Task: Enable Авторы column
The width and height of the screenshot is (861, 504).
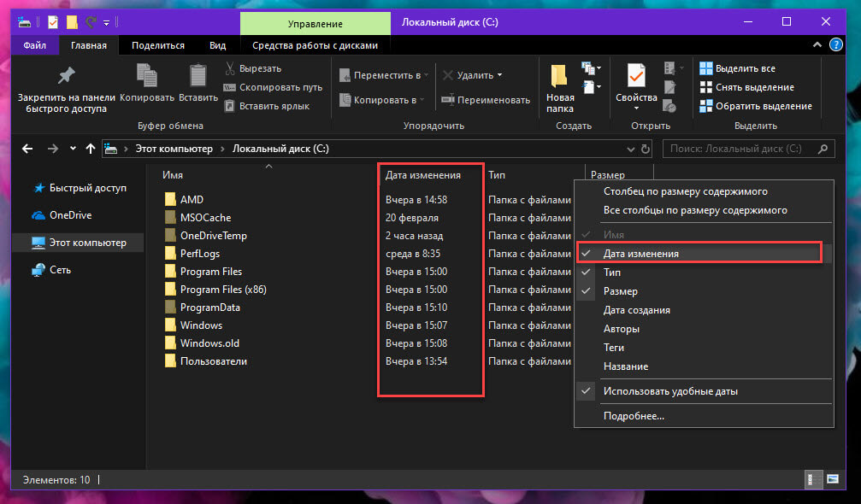Action: click(704, 329)
